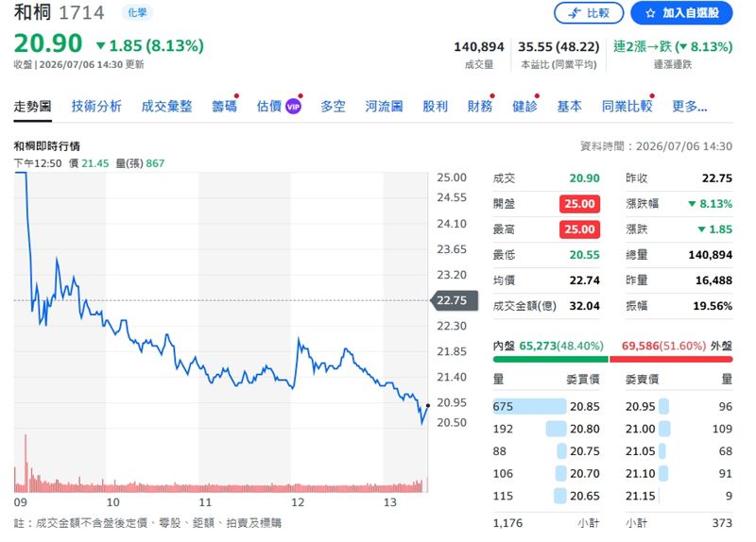Click bid price 20.80 row

tap(546, 429)
